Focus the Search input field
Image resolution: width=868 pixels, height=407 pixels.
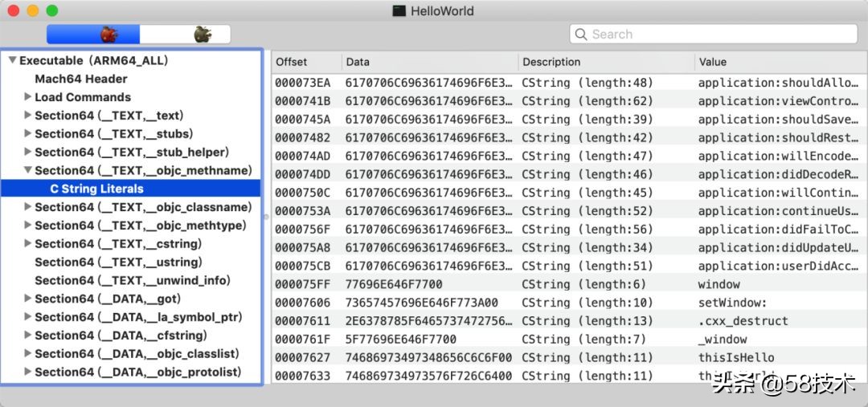tap(714, 35)
